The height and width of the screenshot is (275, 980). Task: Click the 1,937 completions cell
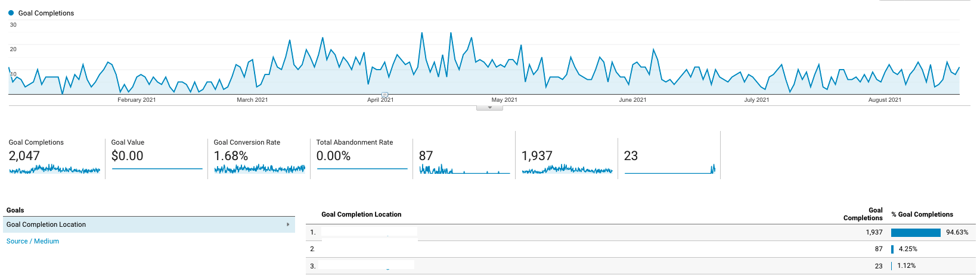(x=874, y=232)
